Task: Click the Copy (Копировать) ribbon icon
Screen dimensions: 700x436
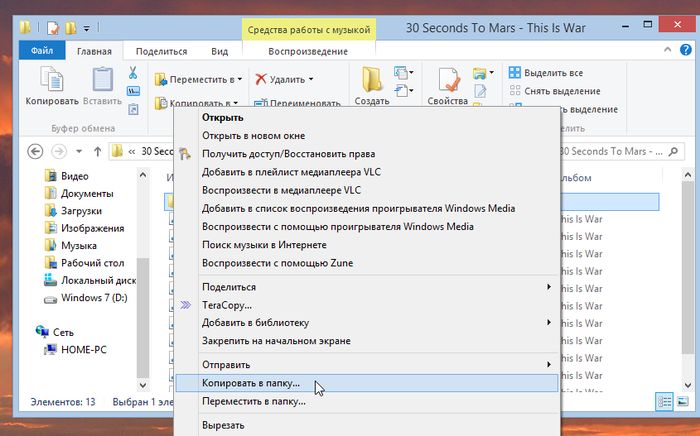Action: (x=52, y=79)
